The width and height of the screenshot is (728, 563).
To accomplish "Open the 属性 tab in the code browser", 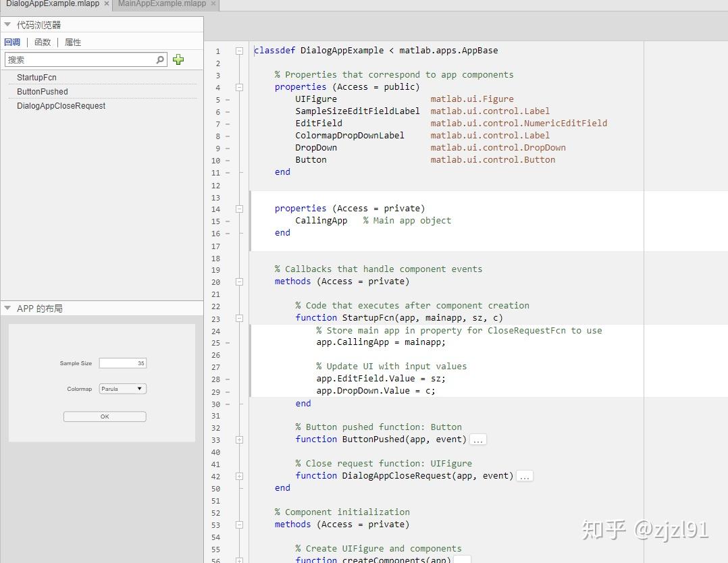I will point(72,42).
